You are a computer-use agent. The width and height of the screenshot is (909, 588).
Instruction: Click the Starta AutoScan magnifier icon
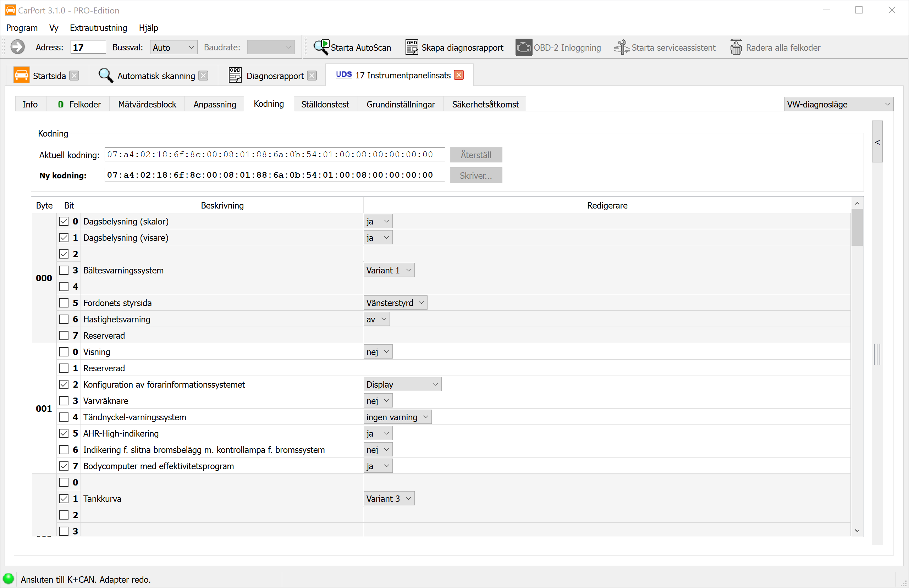click(x=321, y=48)
